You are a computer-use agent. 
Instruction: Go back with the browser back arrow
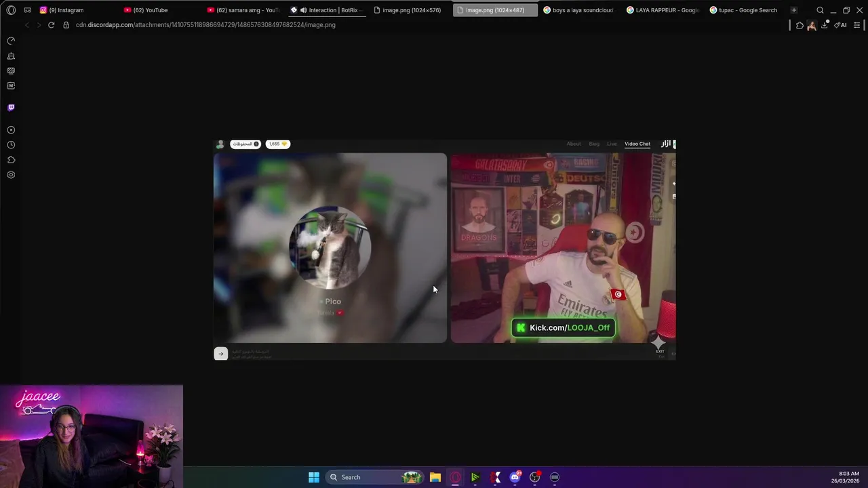26,25
